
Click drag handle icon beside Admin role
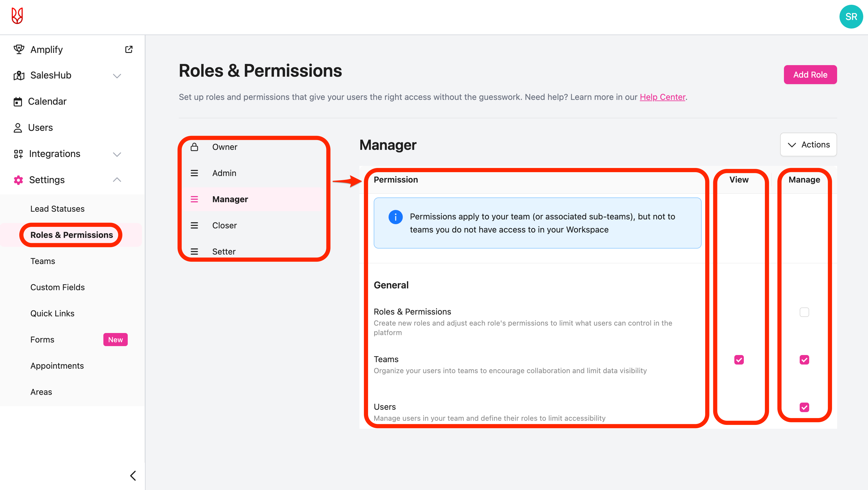click(195, 173)
